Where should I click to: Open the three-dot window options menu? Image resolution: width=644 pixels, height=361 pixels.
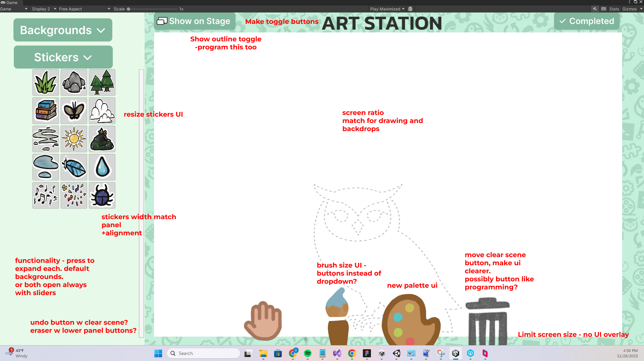click(630, 2)
